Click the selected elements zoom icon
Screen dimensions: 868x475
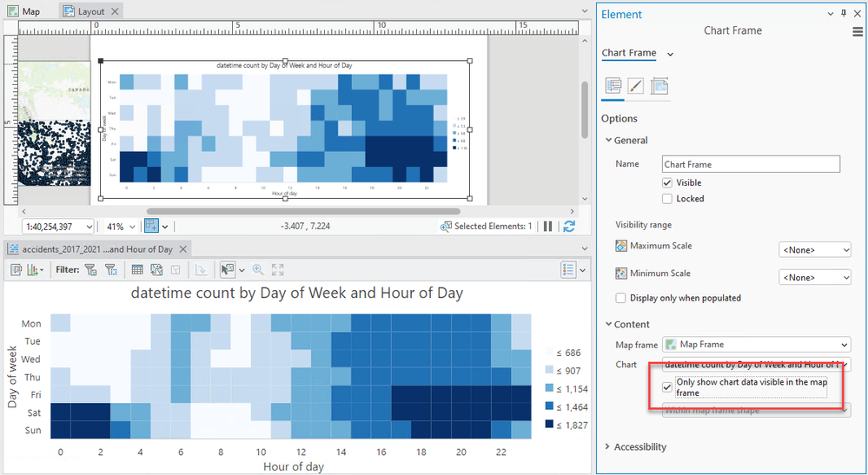click(446, 226)
